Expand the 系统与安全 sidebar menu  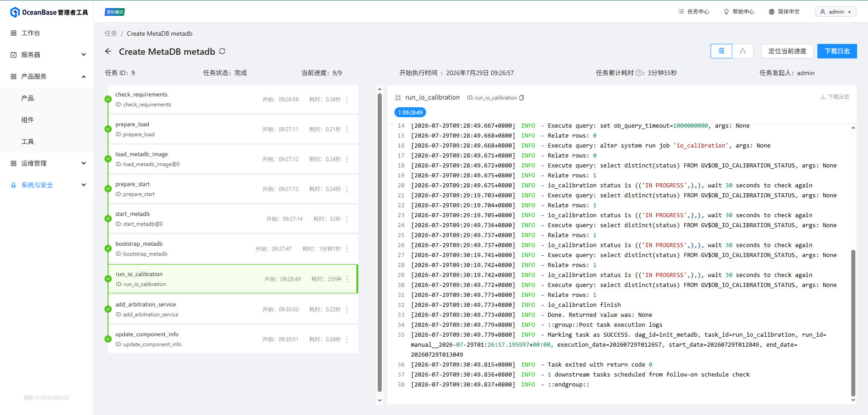coord(47,185)
